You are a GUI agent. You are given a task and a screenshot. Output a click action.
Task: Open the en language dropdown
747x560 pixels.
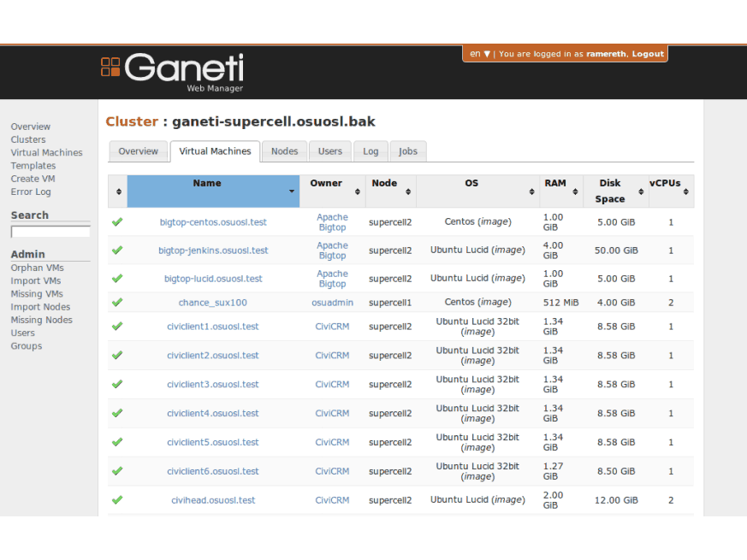480,54
